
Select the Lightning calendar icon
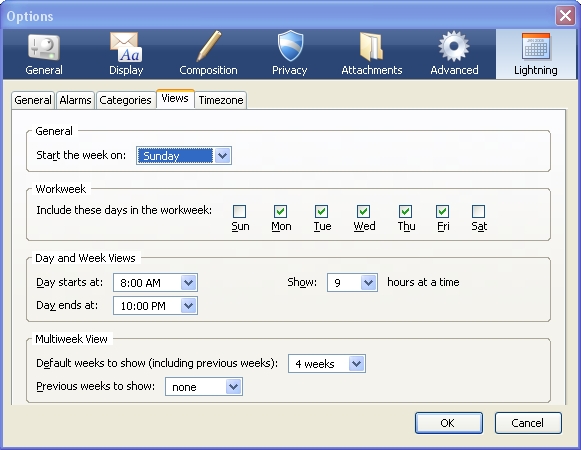[x=536, y=47]
